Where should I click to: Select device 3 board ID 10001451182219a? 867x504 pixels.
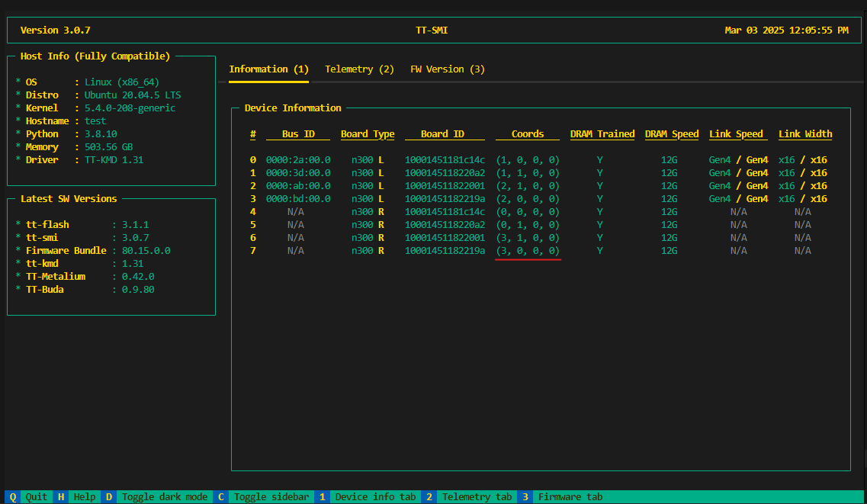coord(445,199)
